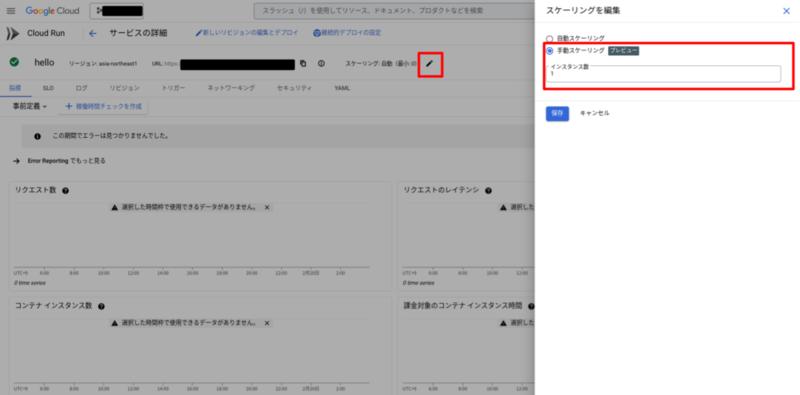The height and width of the screenshot is (395, 800).
Task: Click the info icon next to the URL
Action: (321, 64)
